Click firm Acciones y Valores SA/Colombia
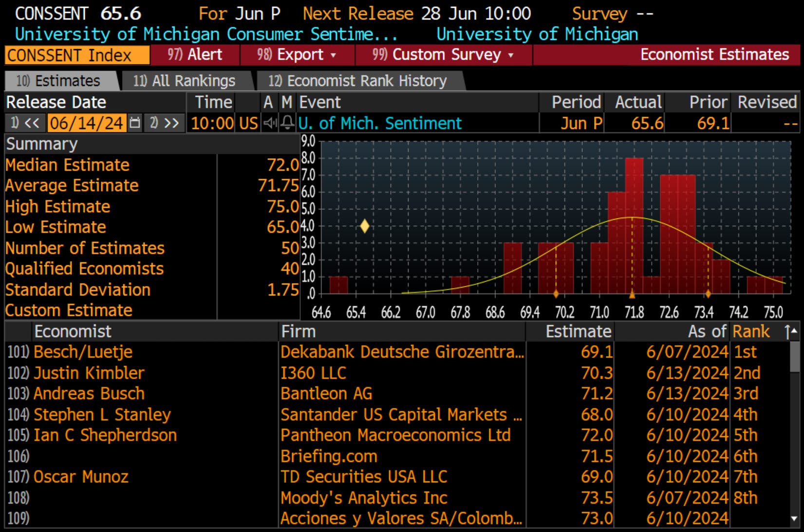Image resolution: width=804 pixels, height=532 pixels. [401, 518]
